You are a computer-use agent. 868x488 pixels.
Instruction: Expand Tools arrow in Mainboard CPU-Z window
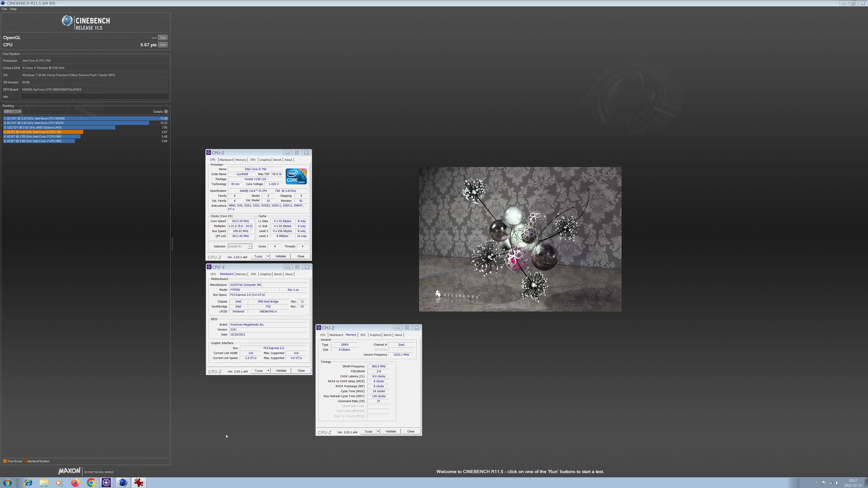[x=268, y=371]
